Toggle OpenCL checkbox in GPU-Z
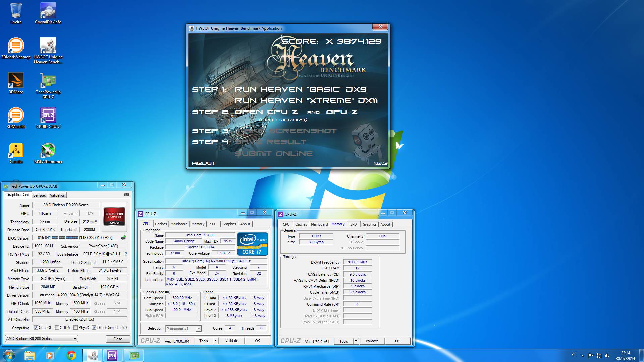Image resolution: width=644 pixels, height=362 pixels. [x=36, y=328]
